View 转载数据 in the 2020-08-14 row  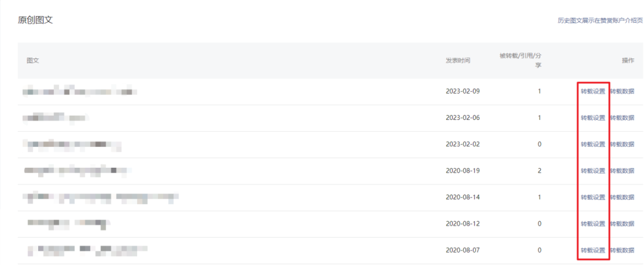click(x=622, y=197)
